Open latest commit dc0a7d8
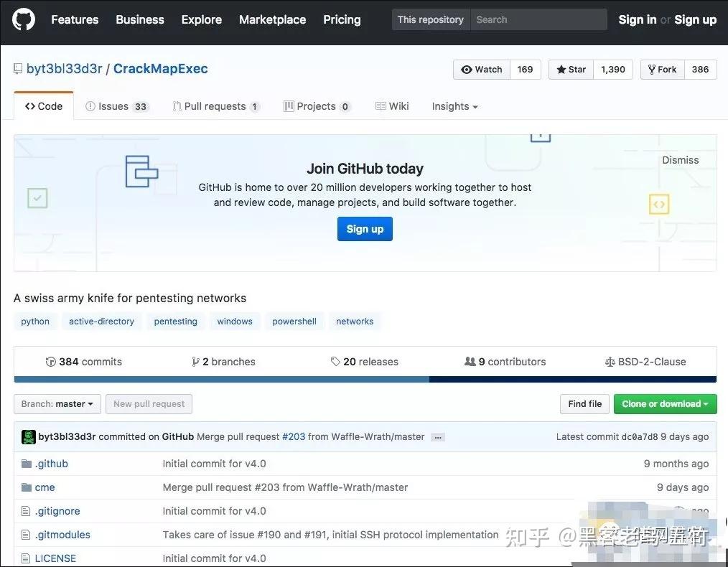Image resolution: width=728 pixels, height=567 pixels. point(640,436)
